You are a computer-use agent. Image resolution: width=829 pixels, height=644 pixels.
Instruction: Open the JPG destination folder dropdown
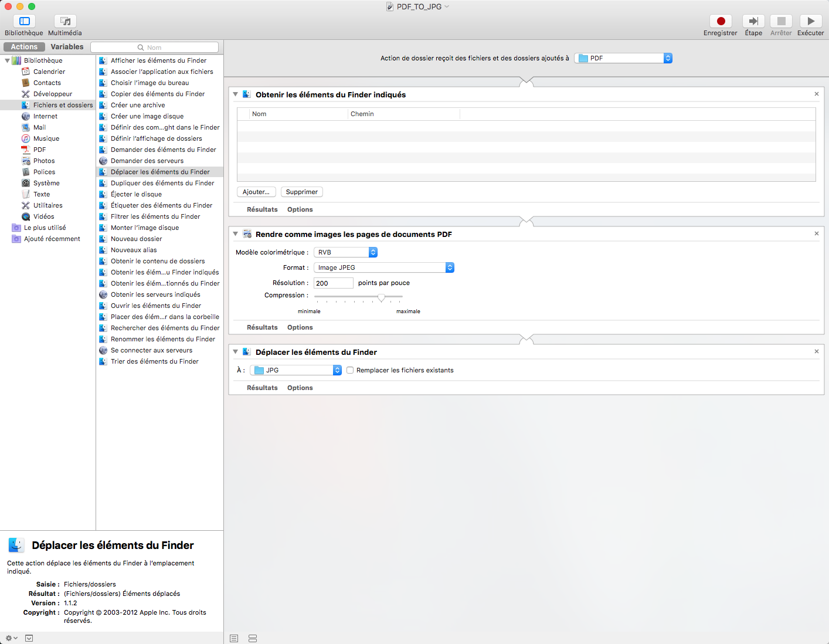[295, 370]
